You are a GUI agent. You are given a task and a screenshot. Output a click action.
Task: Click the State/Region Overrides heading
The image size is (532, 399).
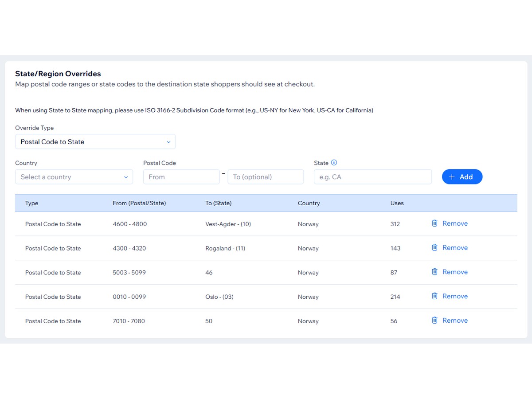[58, 74]
